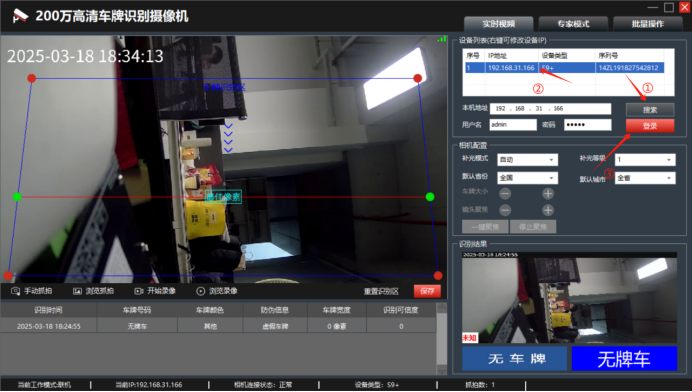Click 重置识别区 to reset recognition zone
Screen dimensions: 692x392
[x=381, y=291]
